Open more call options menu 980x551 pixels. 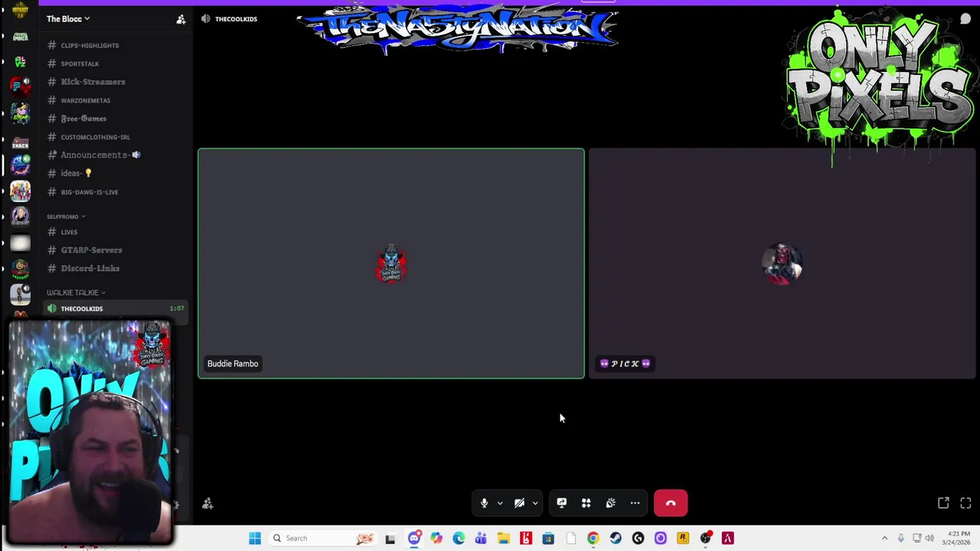click(635, 503)
